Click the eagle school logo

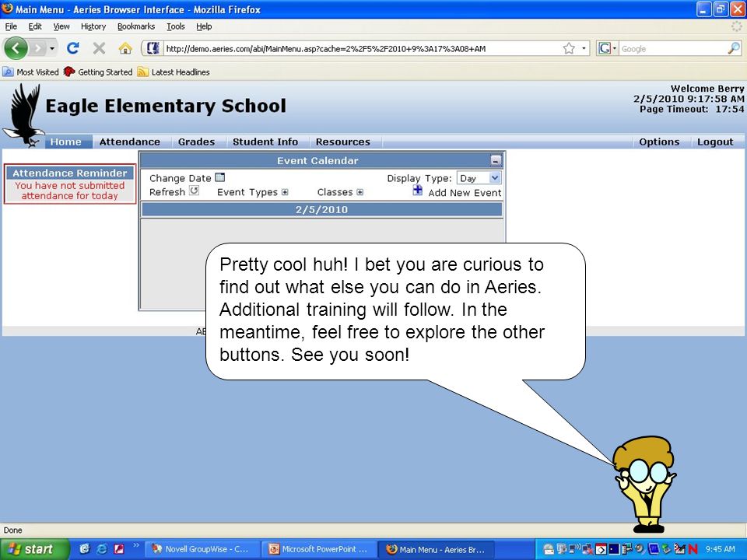point(24,115)
